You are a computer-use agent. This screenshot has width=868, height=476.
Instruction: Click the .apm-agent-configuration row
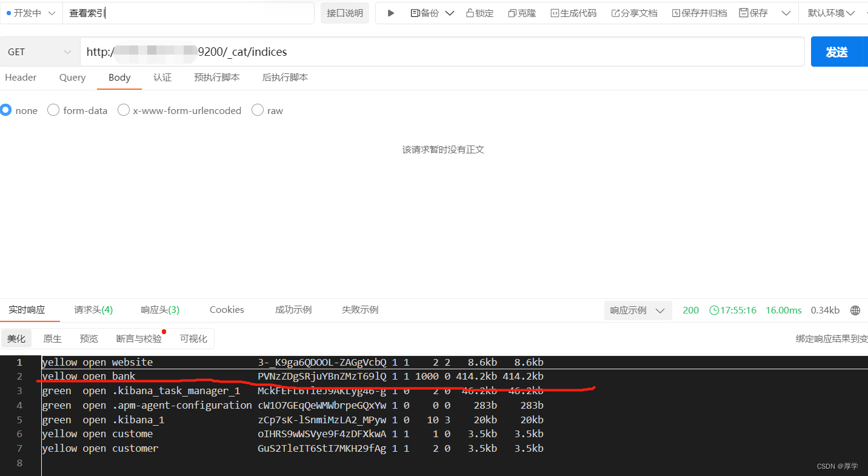293,406
